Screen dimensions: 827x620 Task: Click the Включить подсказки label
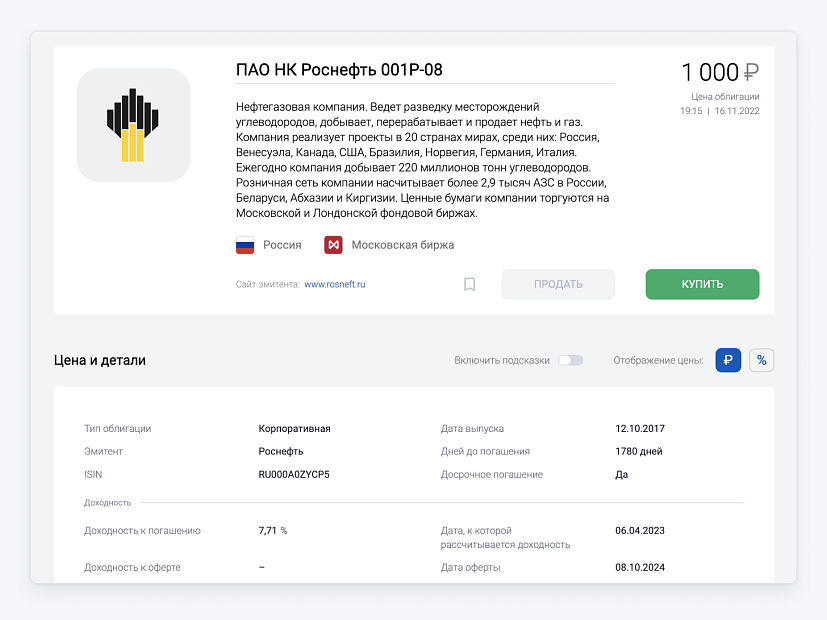click(x=502, y=360)
